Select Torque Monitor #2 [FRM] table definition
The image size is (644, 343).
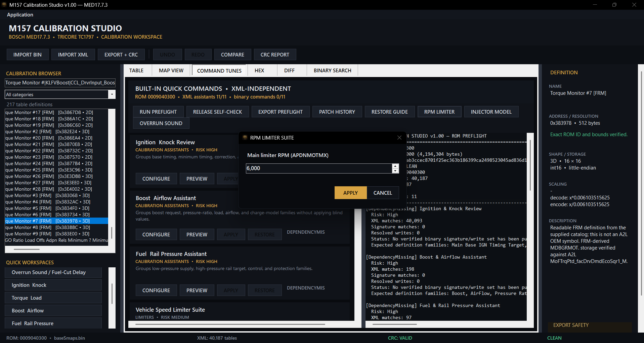56,131
